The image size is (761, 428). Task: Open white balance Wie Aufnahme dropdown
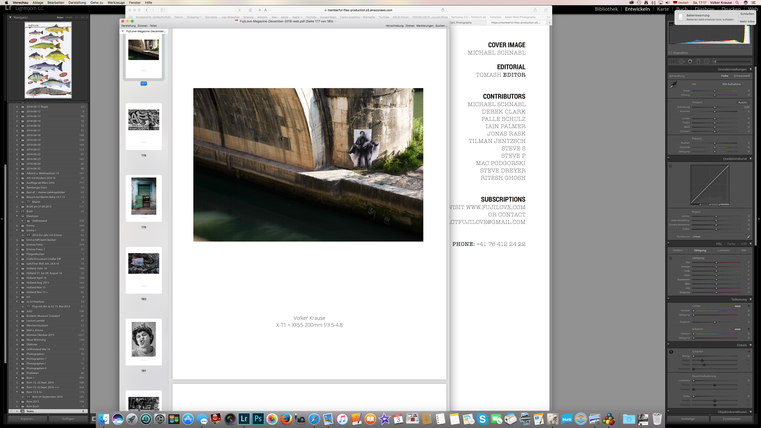tap(732, 84)
